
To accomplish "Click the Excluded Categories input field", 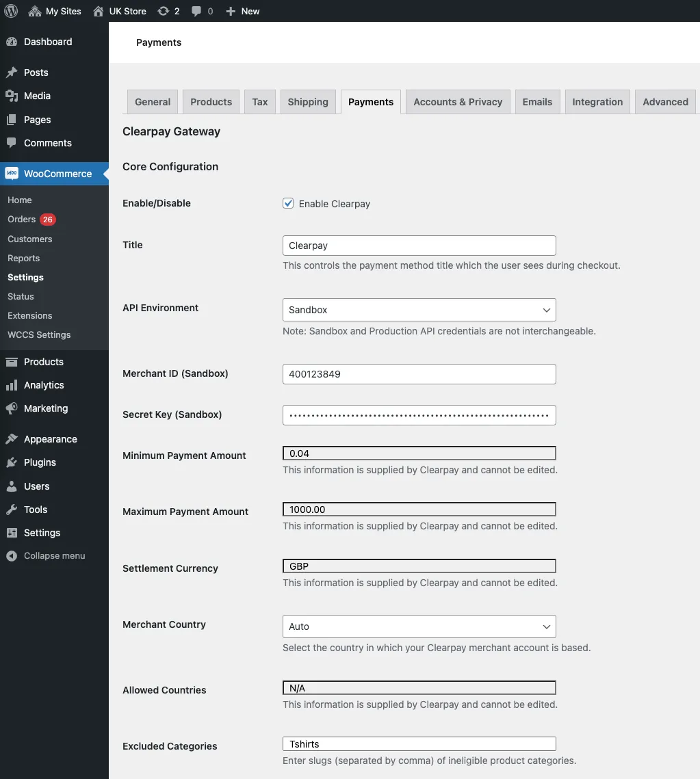I will [x=419, y=743].
